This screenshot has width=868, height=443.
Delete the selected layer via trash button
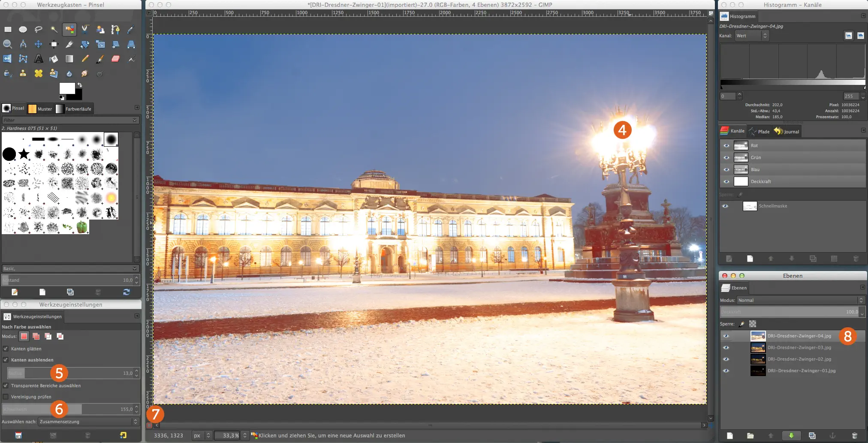click(x=855, y=435)
